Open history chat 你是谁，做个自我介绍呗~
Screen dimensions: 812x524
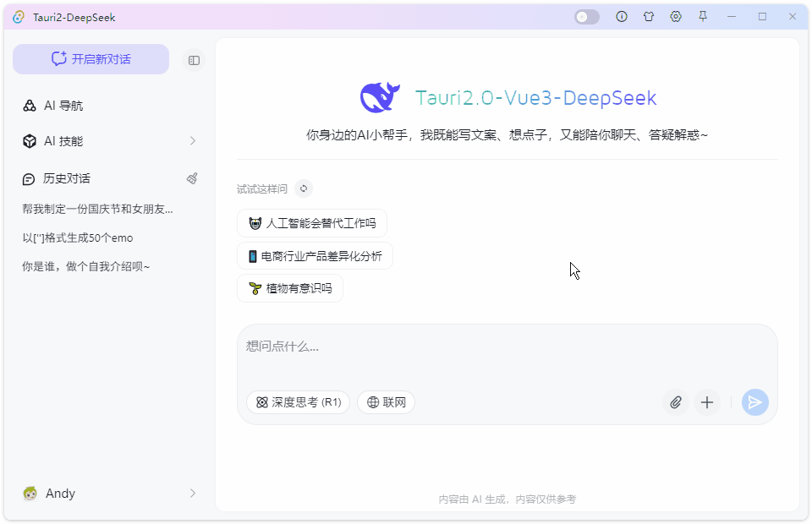coord(86,266)
